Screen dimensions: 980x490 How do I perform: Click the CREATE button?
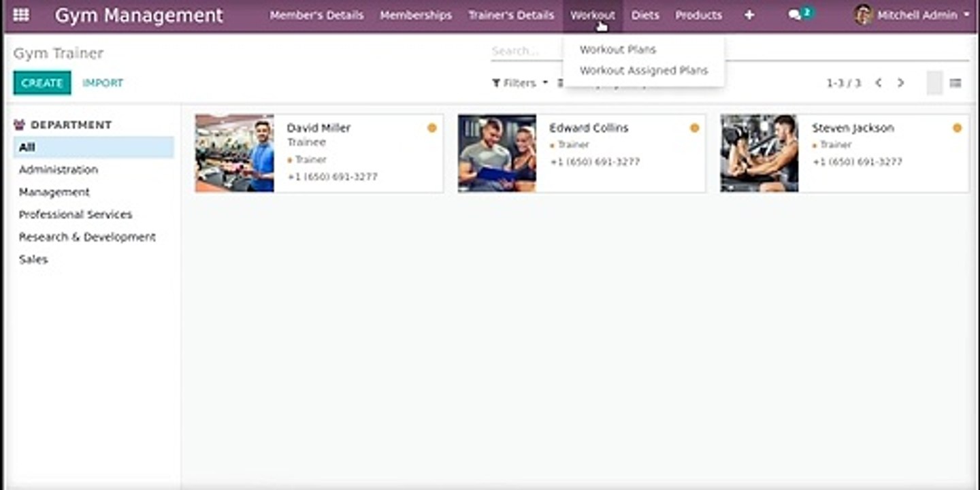point(42,83)
